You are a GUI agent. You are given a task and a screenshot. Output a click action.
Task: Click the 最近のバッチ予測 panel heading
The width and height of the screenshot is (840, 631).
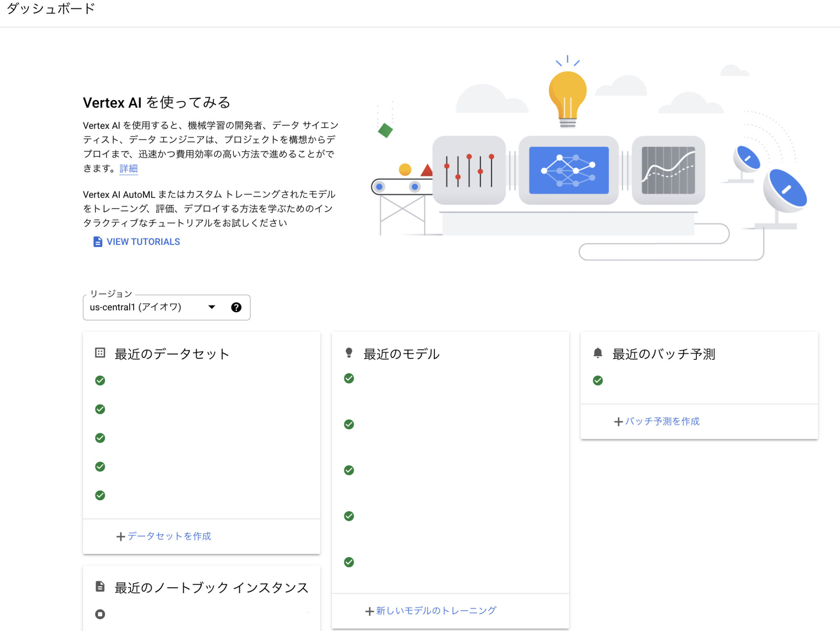pos(664,354)
